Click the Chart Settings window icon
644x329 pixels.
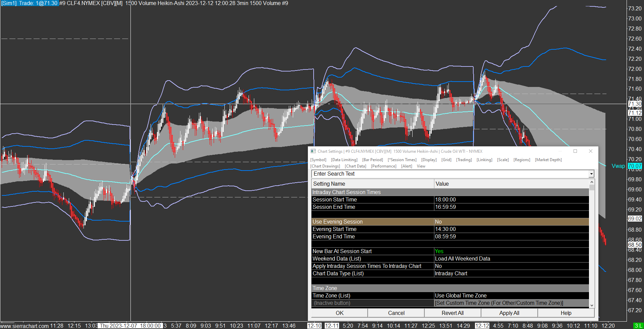(313, 151)
